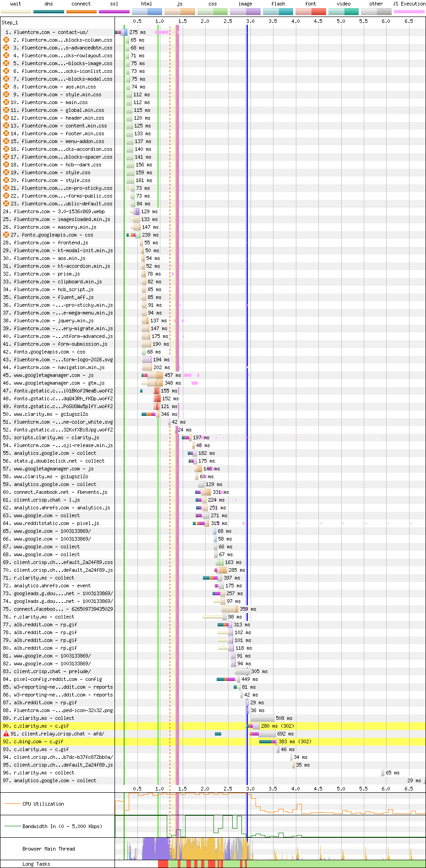Click the js legend color swatch
The height and width of the screenshot is (868, 426).
(180, 11)
